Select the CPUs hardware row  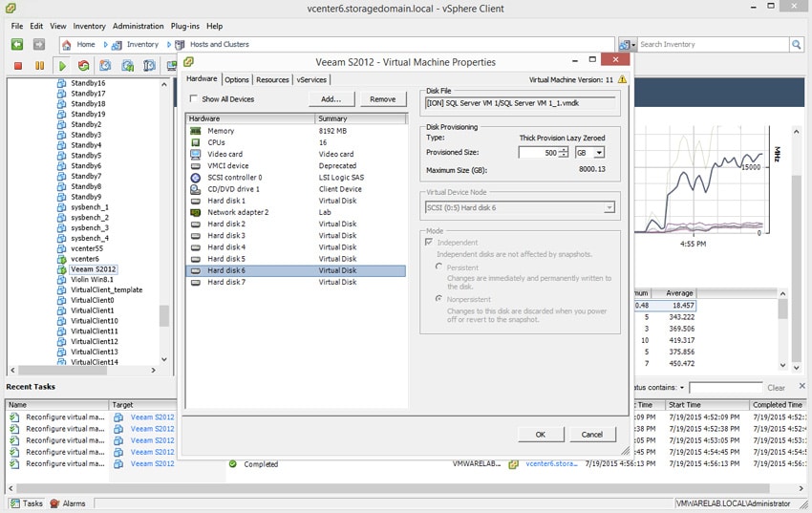pos(295,142)
